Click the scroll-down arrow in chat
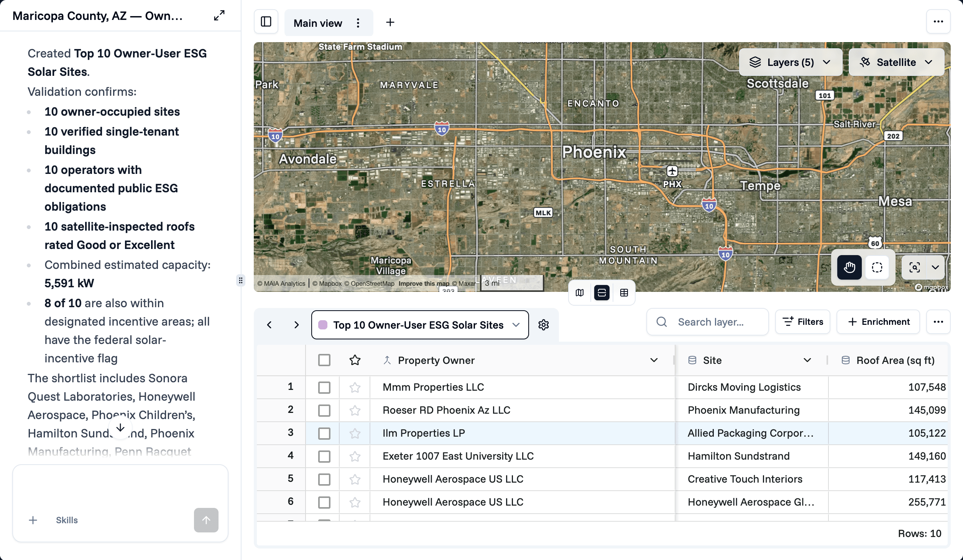 pyautogui.click(x=120, y=427)
